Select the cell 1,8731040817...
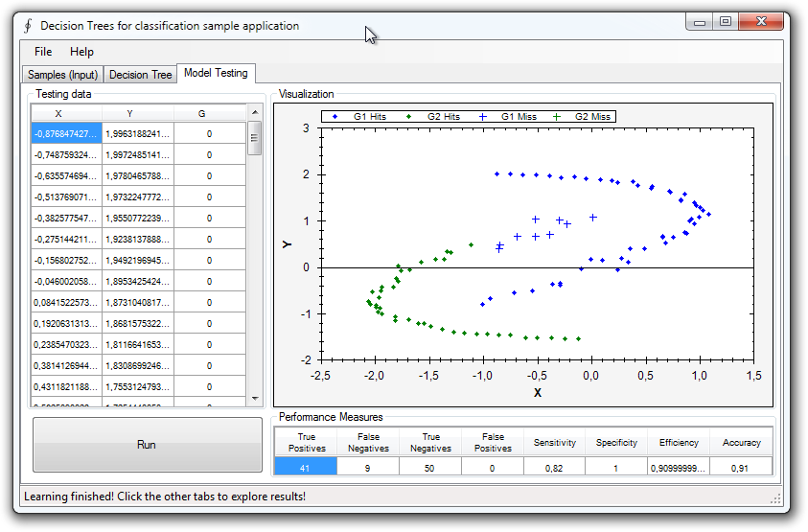808x532 pixels. coord(138,303)
